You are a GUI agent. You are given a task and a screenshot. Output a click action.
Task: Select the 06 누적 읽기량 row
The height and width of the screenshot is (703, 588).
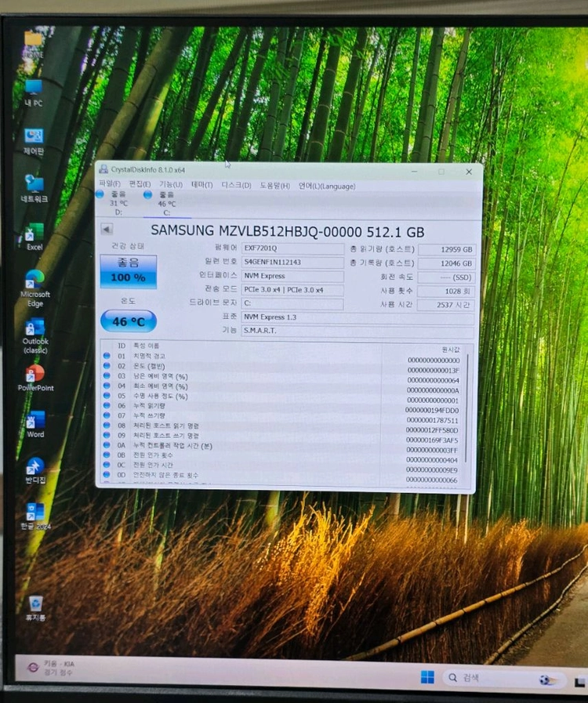[x=281, y=406]
